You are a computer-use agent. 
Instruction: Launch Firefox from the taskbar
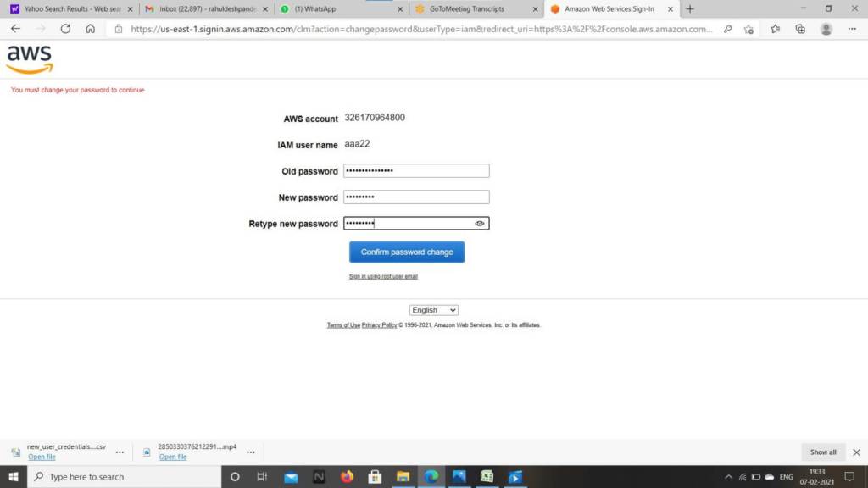347,476
